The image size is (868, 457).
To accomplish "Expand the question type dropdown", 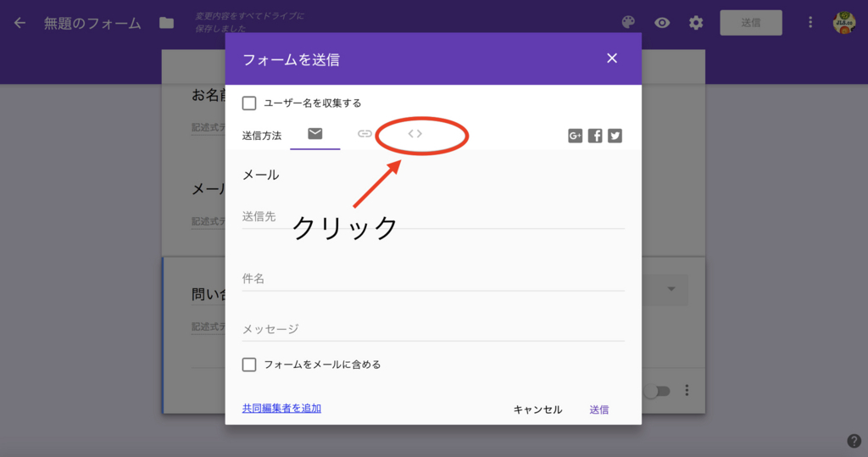I will 671,289.
